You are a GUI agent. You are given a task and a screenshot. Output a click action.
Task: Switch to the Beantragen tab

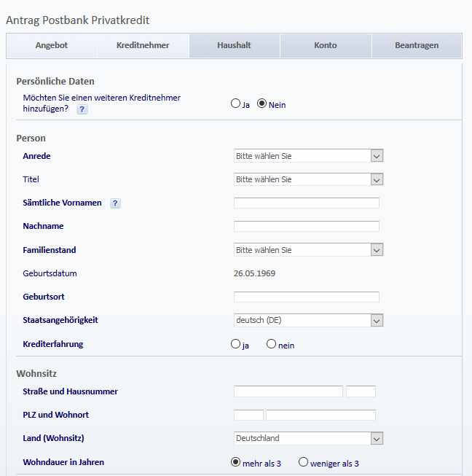coord(417,45)
